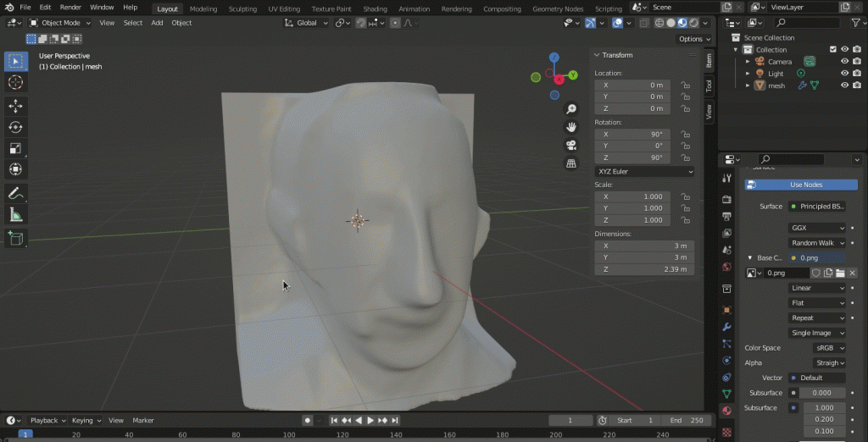Click the Blender logo icon
868x442 pixels.
9,8
